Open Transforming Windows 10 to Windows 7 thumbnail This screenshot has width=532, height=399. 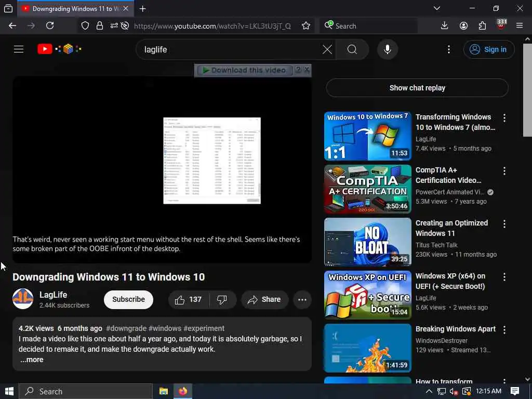[367, 136]
